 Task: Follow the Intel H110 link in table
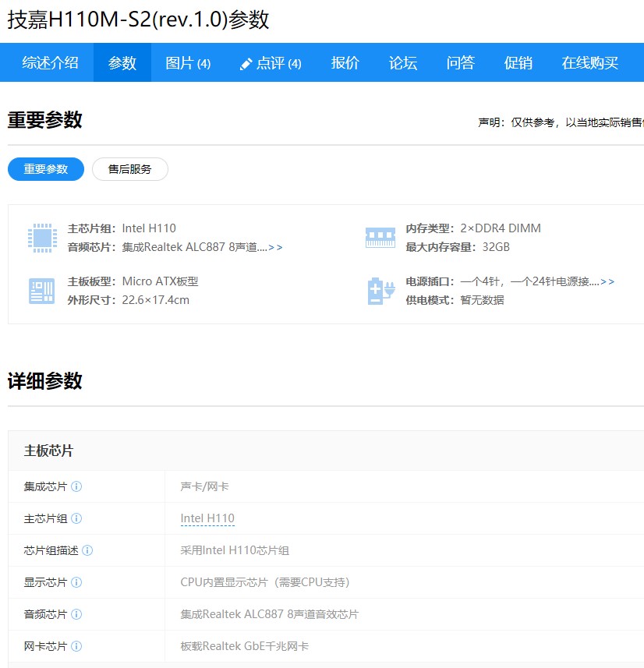point(207,518)
